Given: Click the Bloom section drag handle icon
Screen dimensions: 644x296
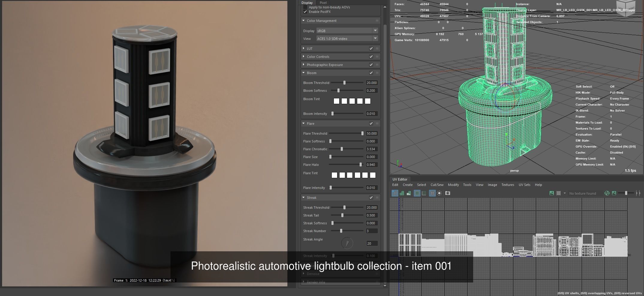Looking at the screenshot, I should 377,73.
